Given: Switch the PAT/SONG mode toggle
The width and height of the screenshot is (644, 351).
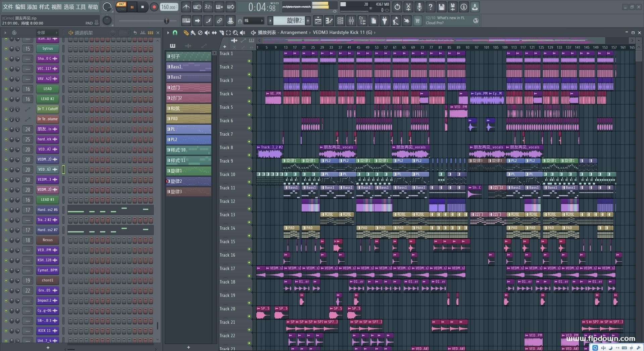Looking at the screenshot, I should coord(121,7).
